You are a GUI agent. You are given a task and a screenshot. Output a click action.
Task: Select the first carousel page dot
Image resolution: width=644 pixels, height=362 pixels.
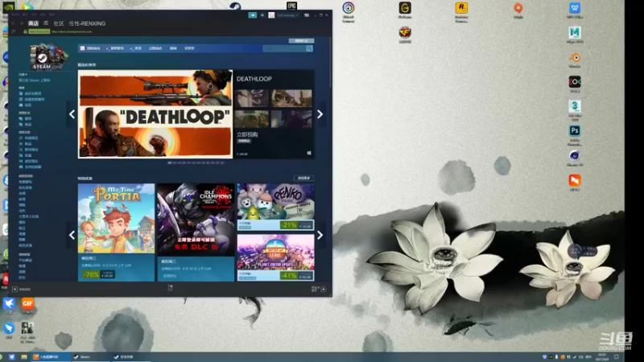pos(170,163)
